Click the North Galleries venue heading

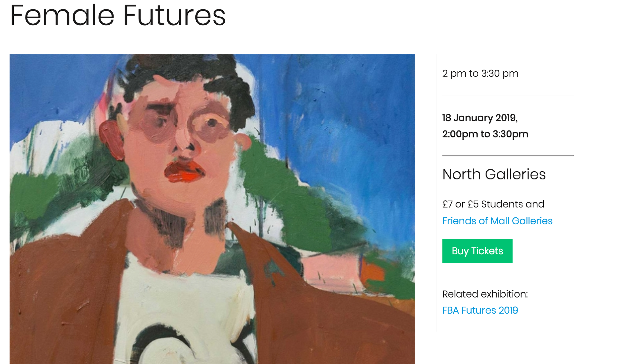pos(494,174)
